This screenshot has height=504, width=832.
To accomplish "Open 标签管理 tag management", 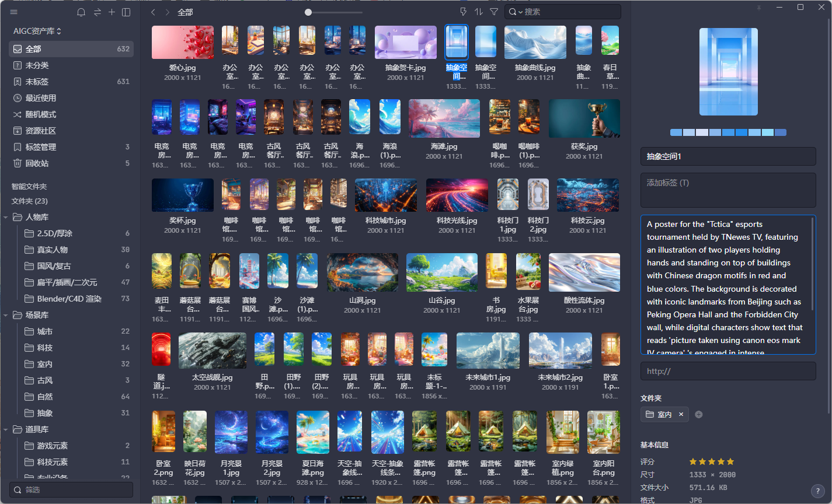I will click(x=71, y=147).
